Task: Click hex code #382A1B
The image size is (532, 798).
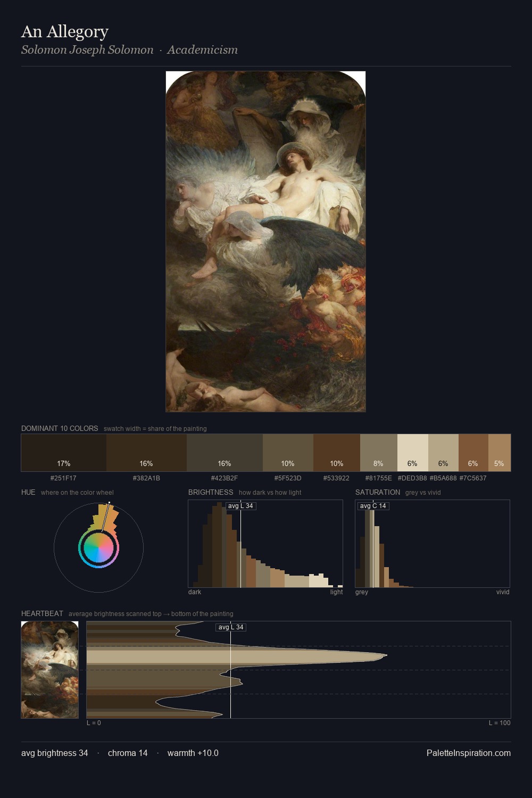Action: 146,478
